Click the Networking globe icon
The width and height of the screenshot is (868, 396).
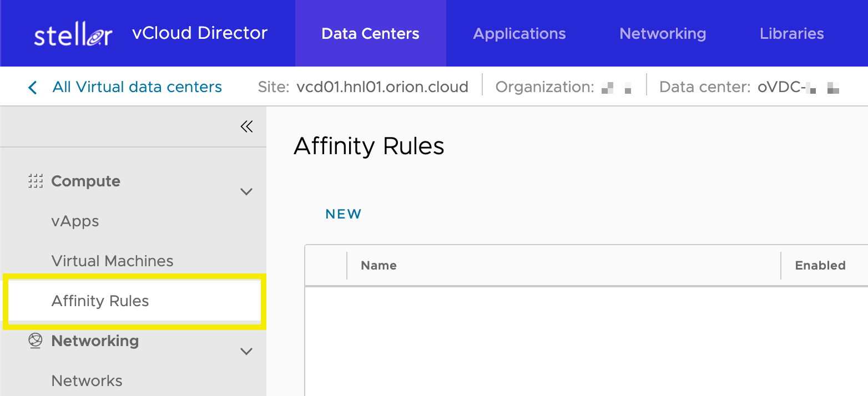[x=36, y=341]
